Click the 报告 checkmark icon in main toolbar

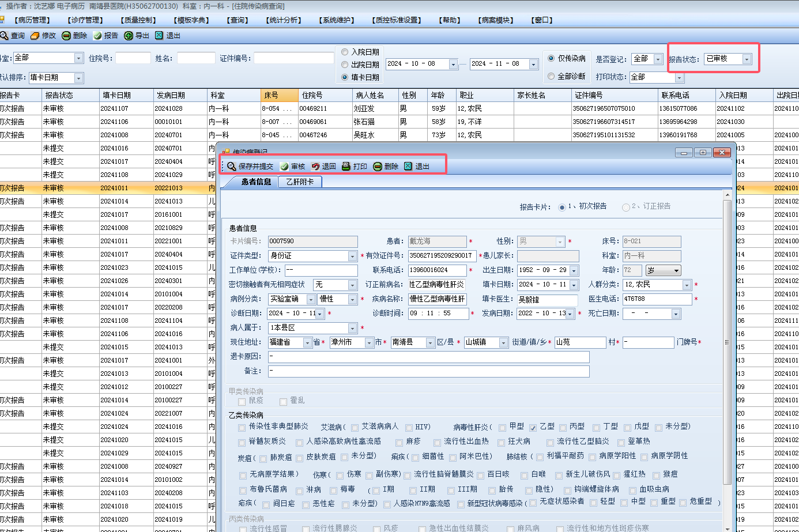(97, 36)
